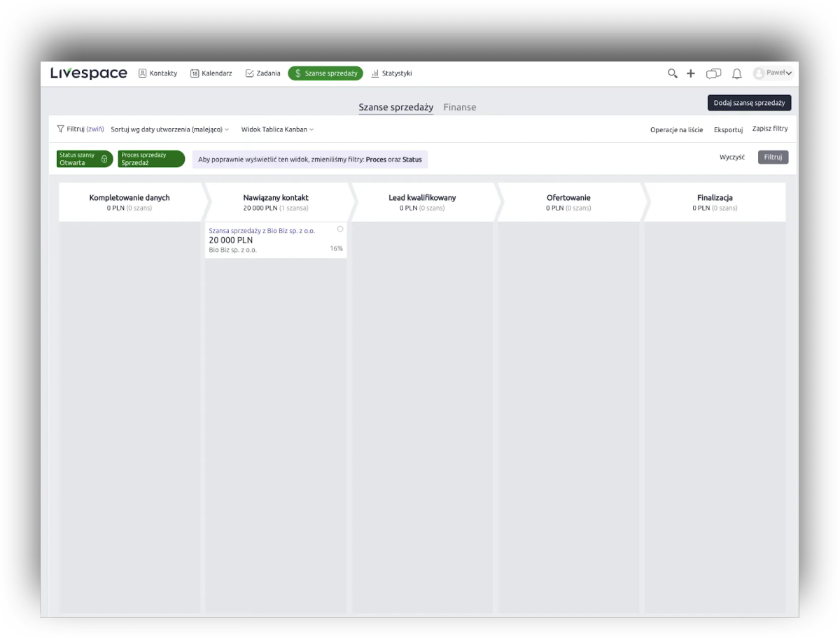Open Szansa sprzedaży z Bio Biz link
The height and width of the screenshot is (638, 840).
tap(262, 231)
